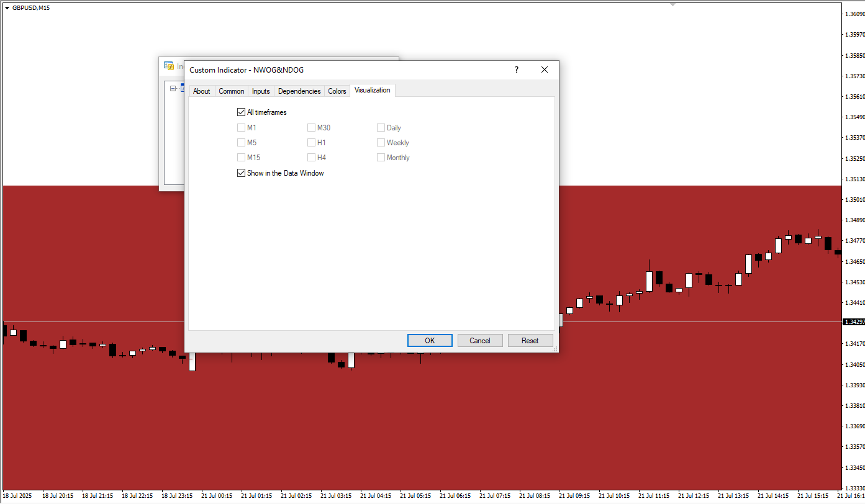Uncheck the All timeframes checkbox
This screenshot has height=504, width=865.
click(241, 112)
